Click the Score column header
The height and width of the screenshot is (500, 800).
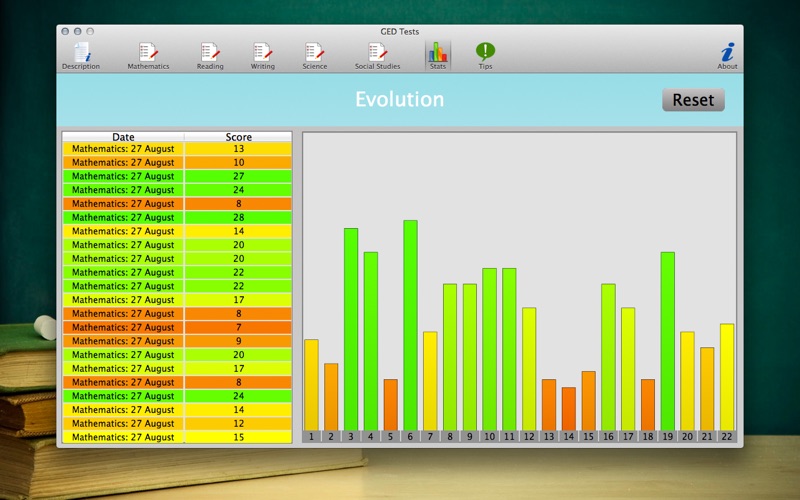[238, 137]
